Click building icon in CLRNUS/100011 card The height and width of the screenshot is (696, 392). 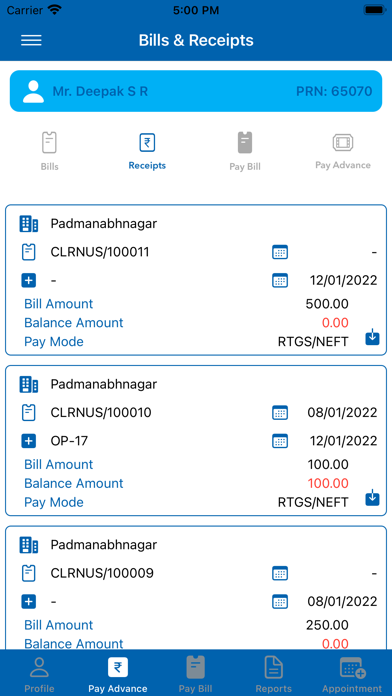pos(29,224)
